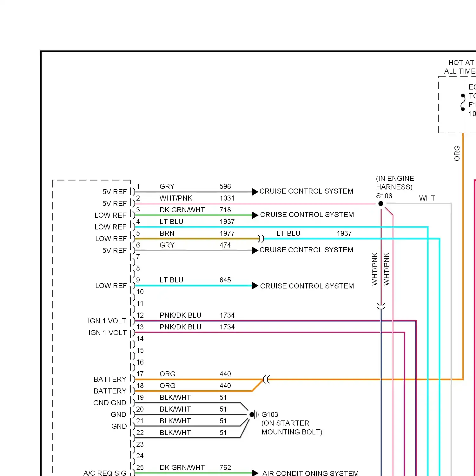Viewport: 476px width, 476px height.
Task: Click the inline connector after the BRN 1977 wire
Action: pos(261,239)
